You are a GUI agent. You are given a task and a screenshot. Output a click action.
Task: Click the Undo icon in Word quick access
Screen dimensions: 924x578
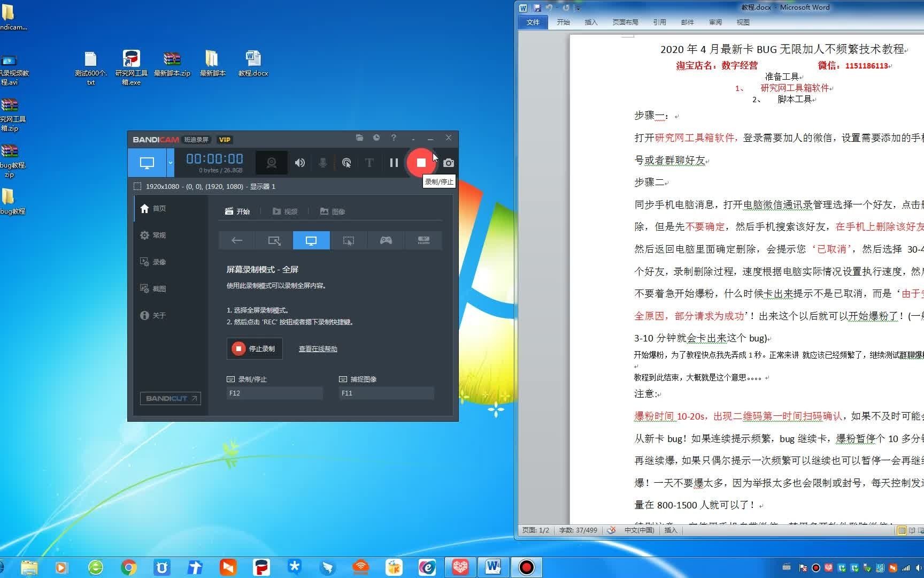(x=549, y=7)
